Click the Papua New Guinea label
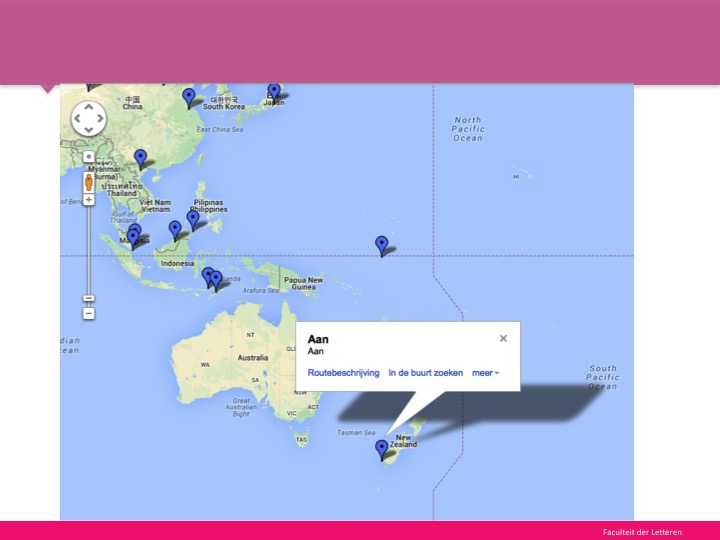The image size is (720, 540). (x=304, y=283)
